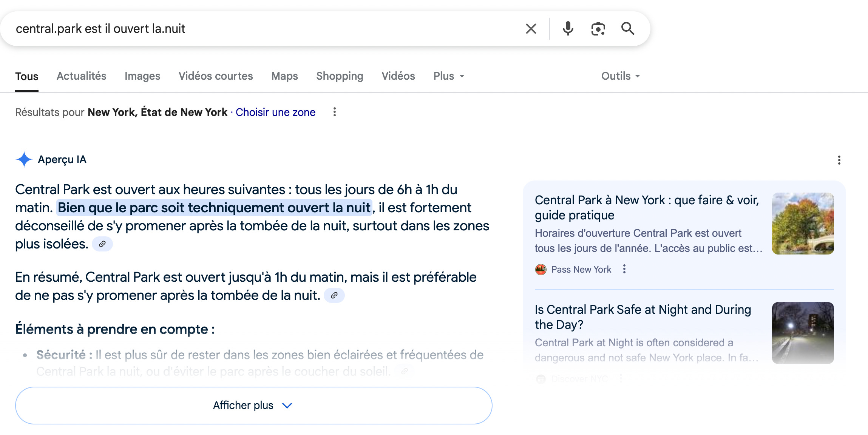868x435 pixels.
Task: Open Pass New York three-dot options
Action: (x=624, y=269)
